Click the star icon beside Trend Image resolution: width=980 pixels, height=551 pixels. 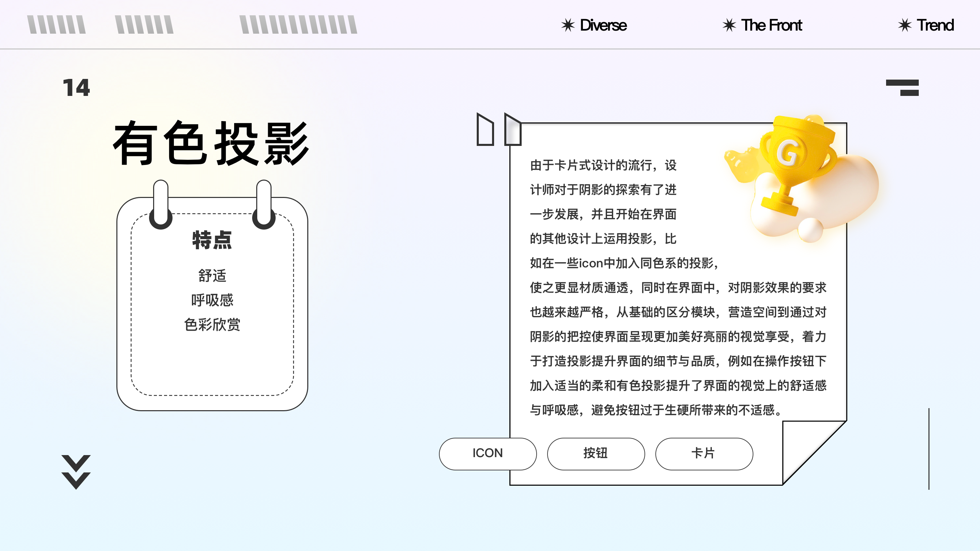[905, 25]
